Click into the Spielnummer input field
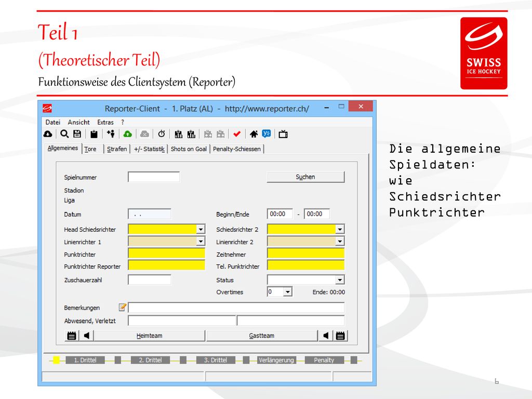The width and height of the screenshot is (532, 399). 154,177
